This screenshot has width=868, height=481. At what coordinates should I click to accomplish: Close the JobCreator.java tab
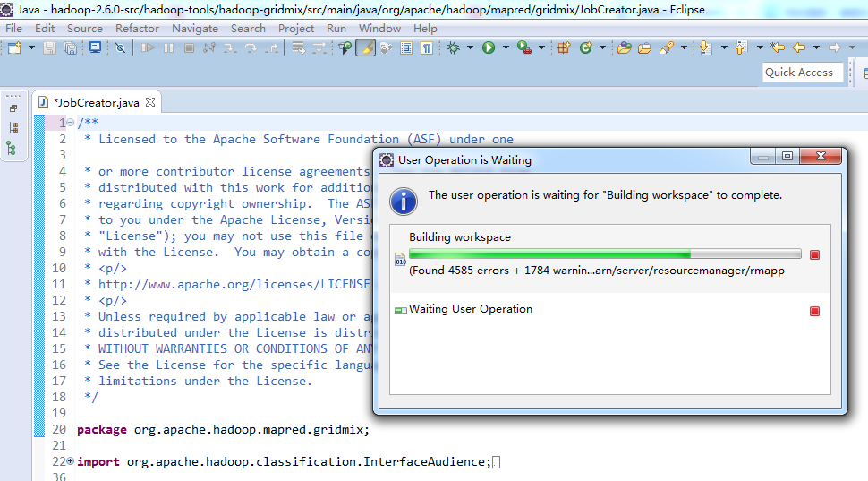click(x=150, y=102)
